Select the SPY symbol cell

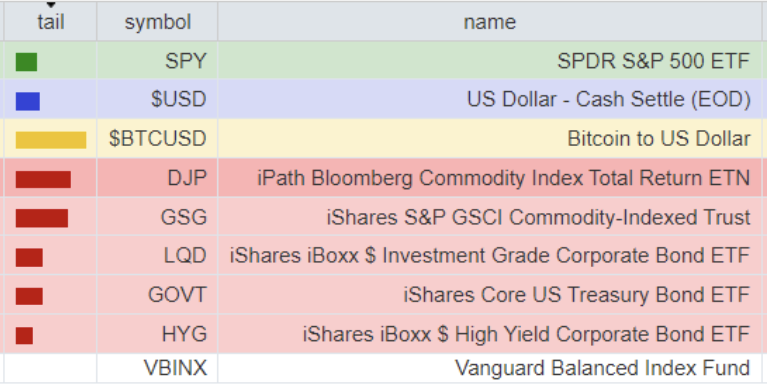point(158,61)
